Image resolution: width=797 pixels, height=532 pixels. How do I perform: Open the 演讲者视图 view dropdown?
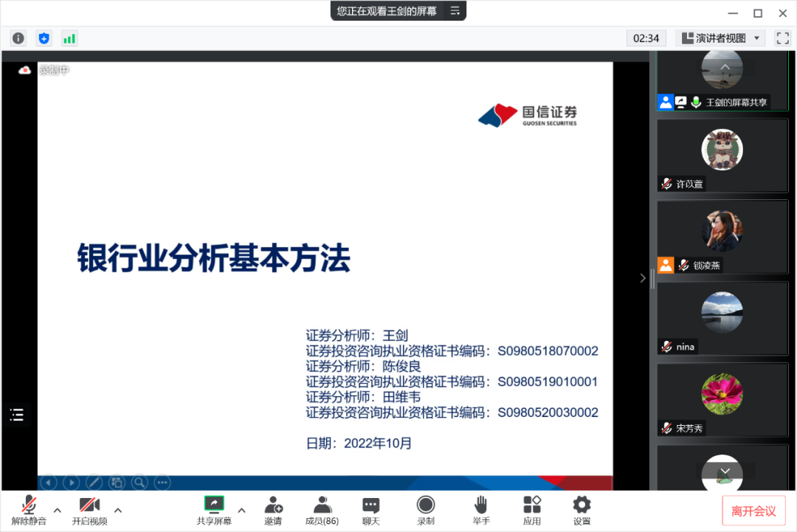720,38
